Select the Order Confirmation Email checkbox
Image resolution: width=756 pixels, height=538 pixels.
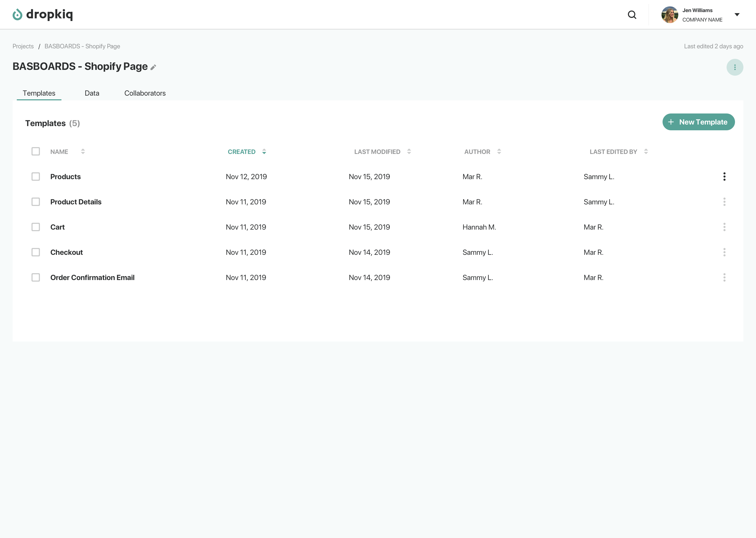pos(36,277)
